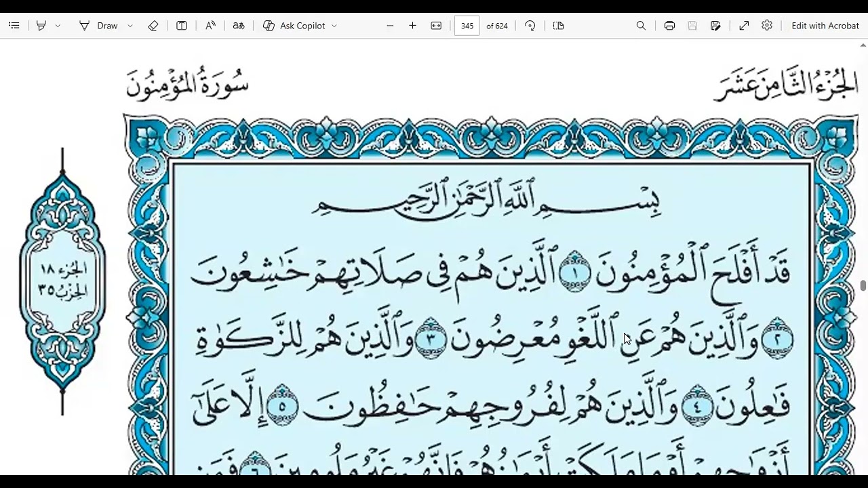The height and width of the screenshot is (488, 868).
Task: Open the Draw options dropdown arrow
Action: tap(130, 26)
